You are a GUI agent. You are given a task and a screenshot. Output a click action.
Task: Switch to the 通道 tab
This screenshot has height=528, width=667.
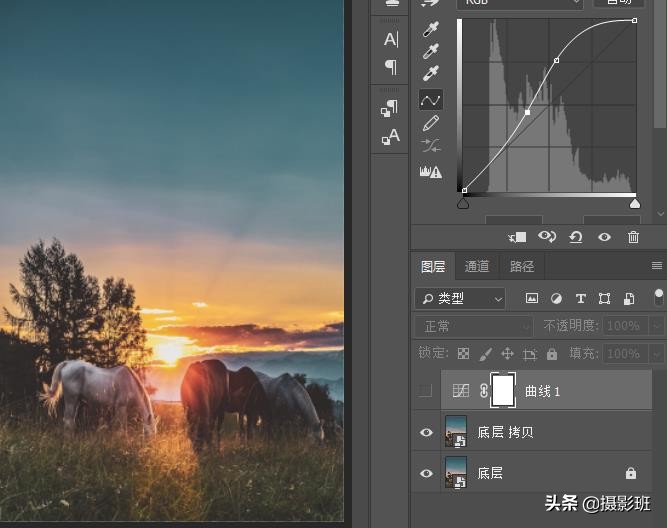(x=477, y=266)
